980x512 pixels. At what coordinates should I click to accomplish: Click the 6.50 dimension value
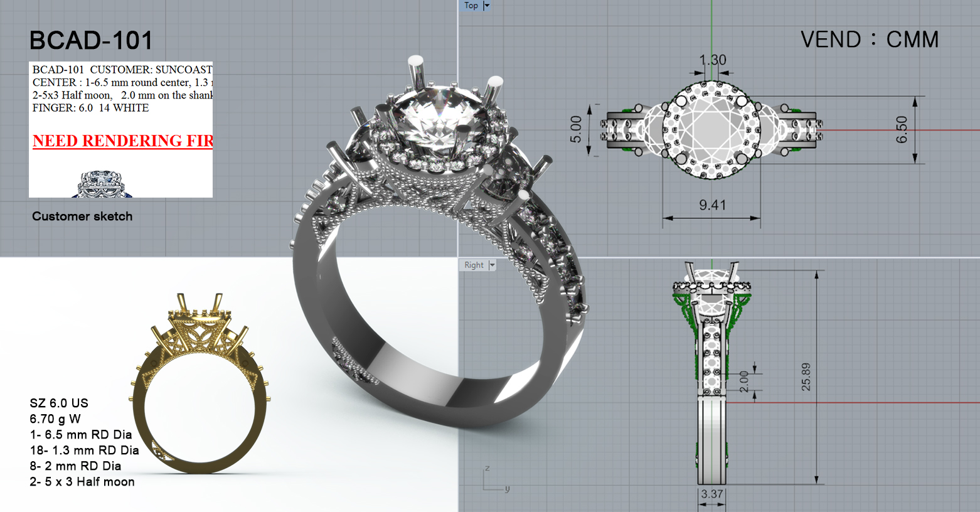point(902,130)
